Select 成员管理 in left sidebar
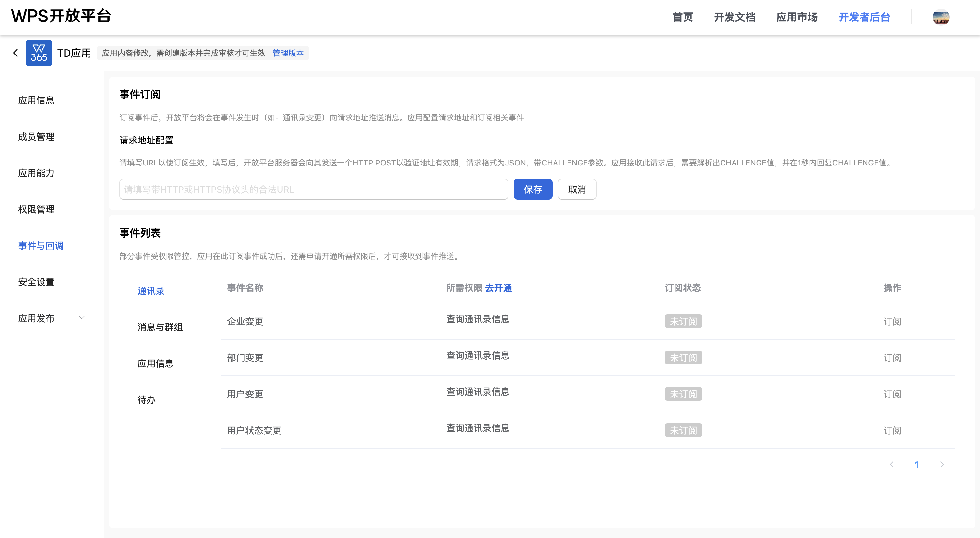This screenshot has width=980, height=538. [x=36, y=136]
